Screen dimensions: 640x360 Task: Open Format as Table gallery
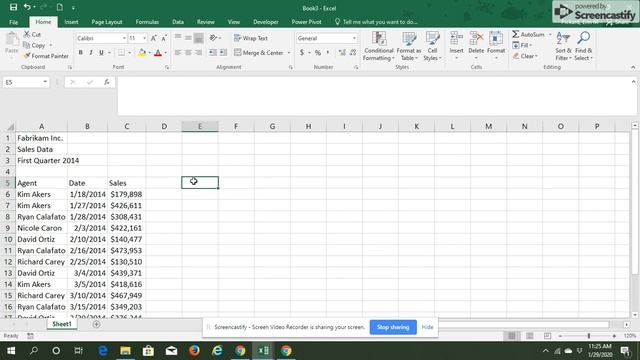tap(409, 46)
